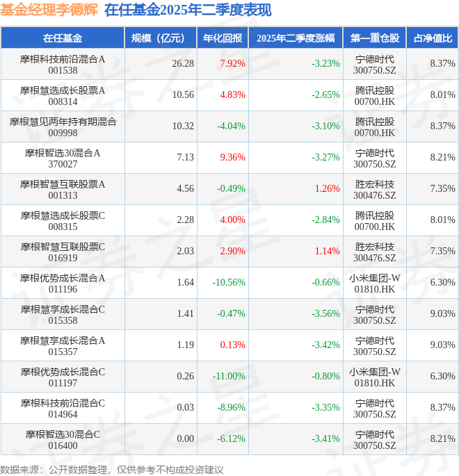Select fund 摩根慧选成长股票C 008315
Image resolution: width=459 pixels, height=476 pixels.
63,221
